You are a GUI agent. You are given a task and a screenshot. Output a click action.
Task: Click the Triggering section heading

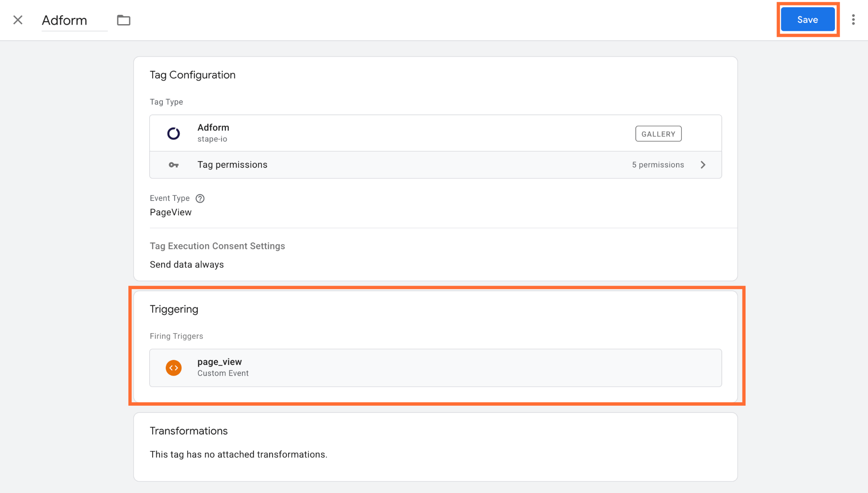[x=174, y=309]
